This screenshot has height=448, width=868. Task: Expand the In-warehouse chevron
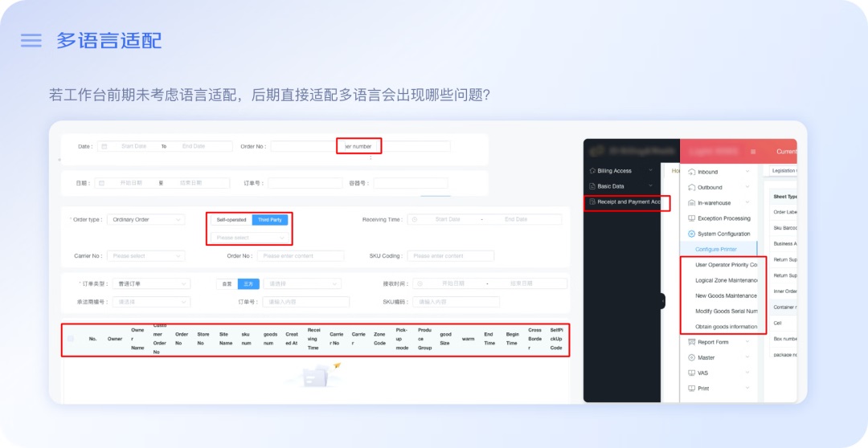click(x=748, y=203)
